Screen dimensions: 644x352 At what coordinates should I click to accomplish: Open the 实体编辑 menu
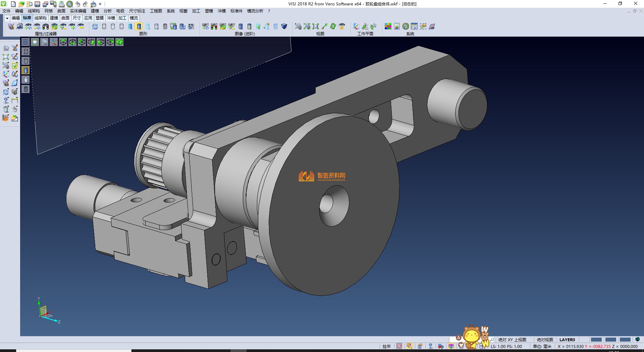78,11
